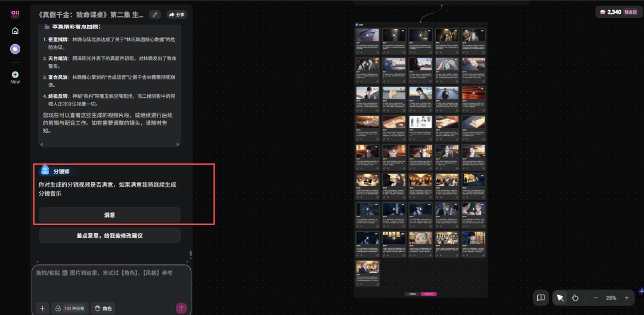The image size is (644, 315).
Task: Open the 角色 character selector
Action: 103,308
